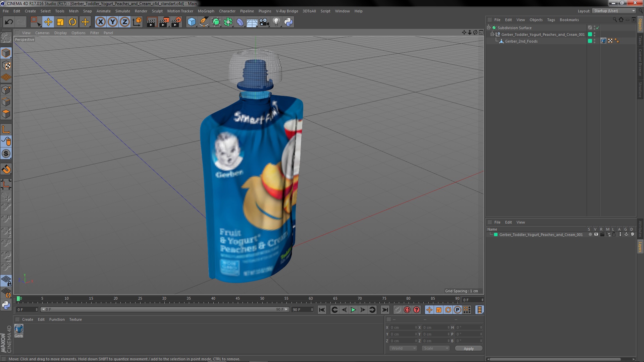Switch to Content Browser side tab
The image size is (644, 362).
640,62
